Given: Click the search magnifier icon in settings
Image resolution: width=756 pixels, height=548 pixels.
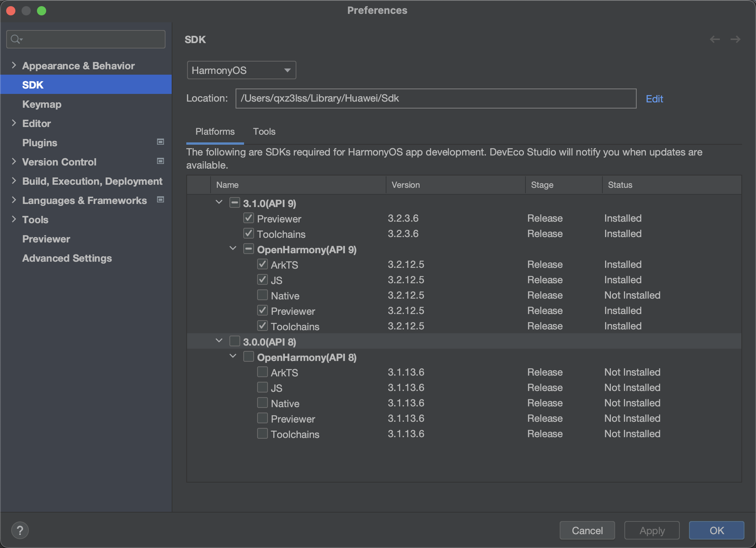Looking at the screenshot, I should click(x=16, y=39).
